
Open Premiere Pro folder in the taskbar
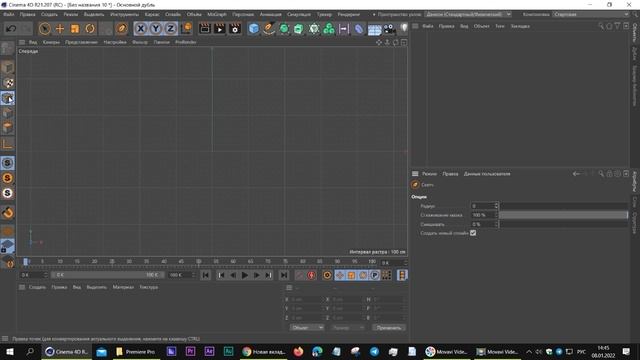pyautogui.click(x=136, y=351)
